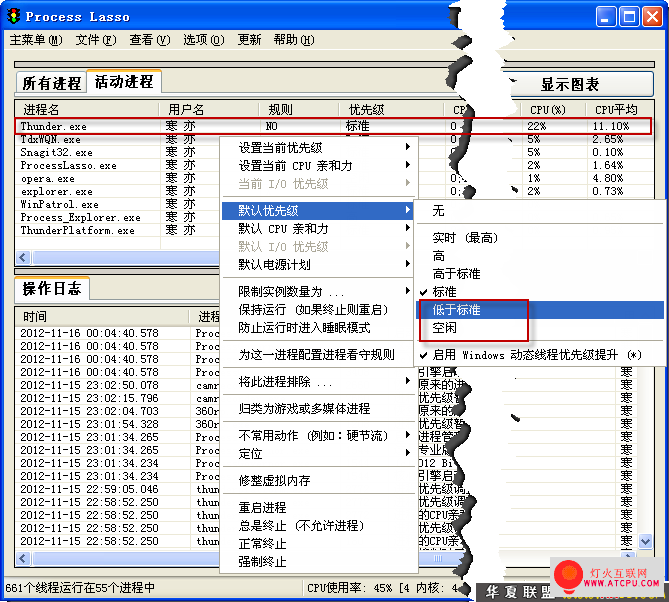Open the 文件(F) menu
This screenshot has height=602, width=669.
click(x=96, y=40)
